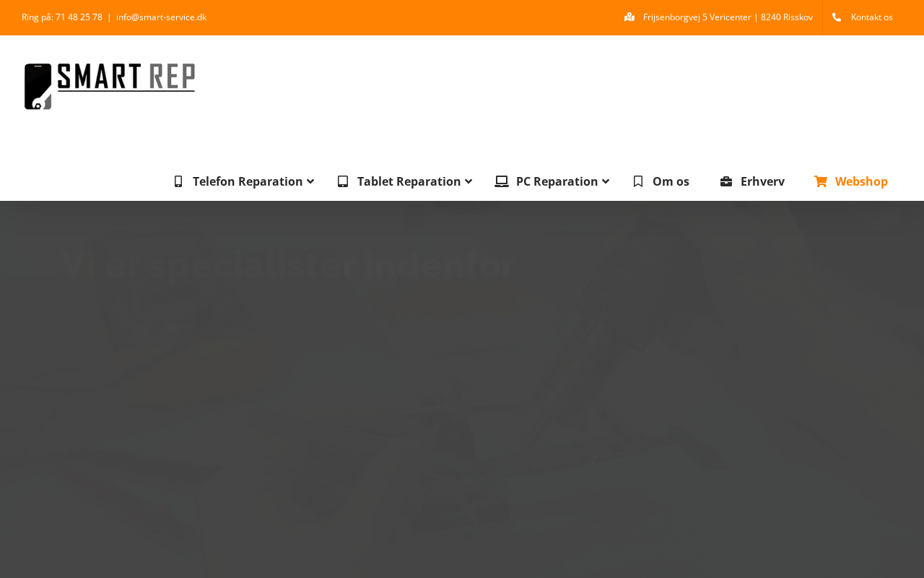Screen dimensions: 924x578
Task: Open the Kontakt os link
Action: click(871, 17)
